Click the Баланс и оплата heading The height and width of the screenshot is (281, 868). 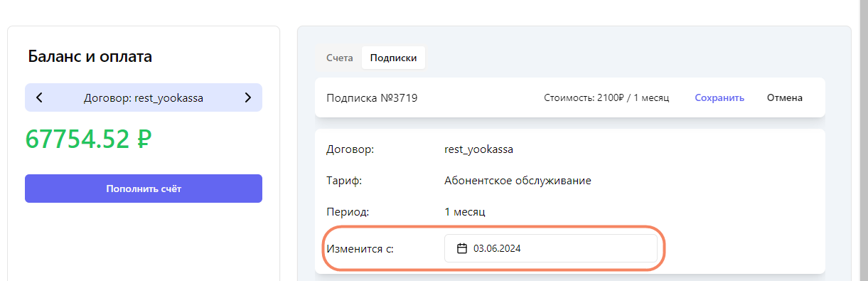(90, 57)
